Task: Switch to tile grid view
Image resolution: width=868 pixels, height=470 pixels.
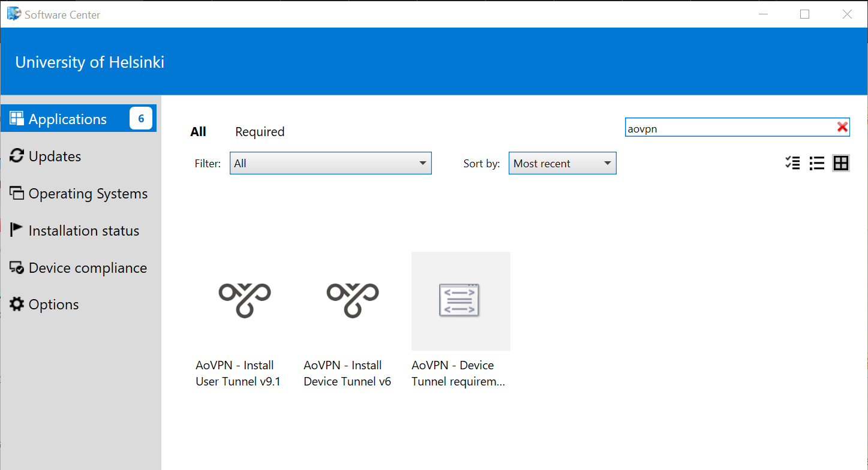Action: [841, 163]
